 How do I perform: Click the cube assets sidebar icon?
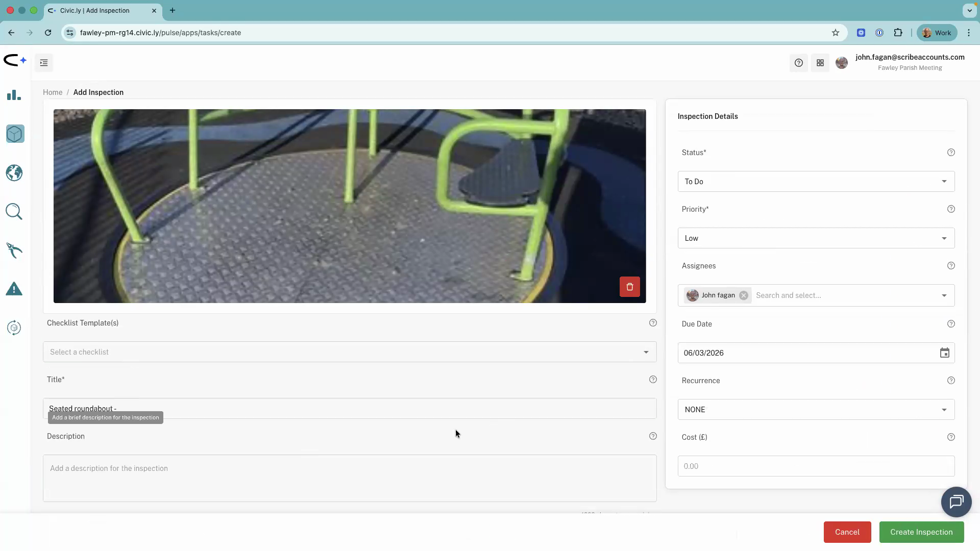point(15,134)
